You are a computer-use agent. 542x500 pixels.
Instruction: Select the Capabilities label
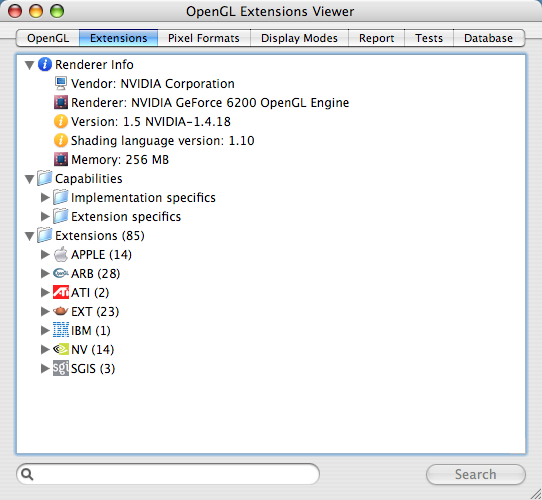pos(89,179)
